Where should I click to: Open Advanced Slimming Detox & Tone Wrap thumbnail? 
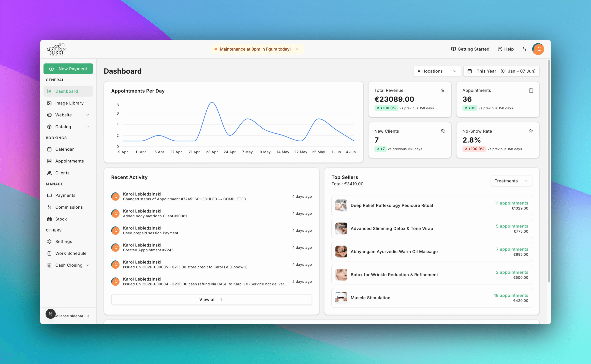point(341,229)
